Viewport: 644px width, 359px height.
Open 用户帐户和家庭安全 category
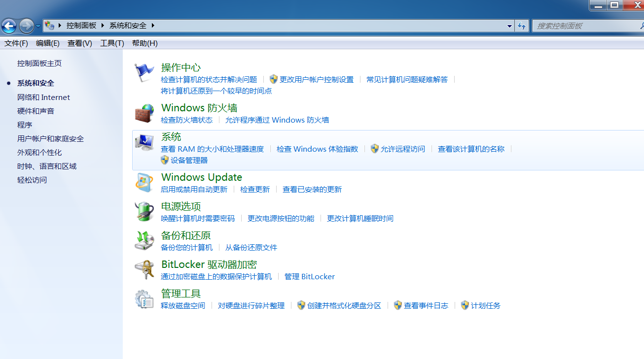click(x=50, y=139)
